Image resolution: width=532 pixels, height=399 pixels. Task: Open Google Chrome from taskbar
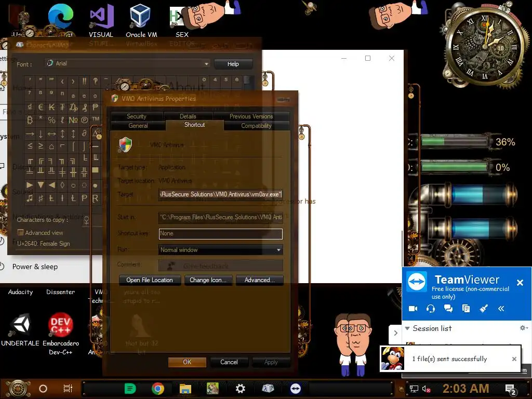tap(158, 389)
